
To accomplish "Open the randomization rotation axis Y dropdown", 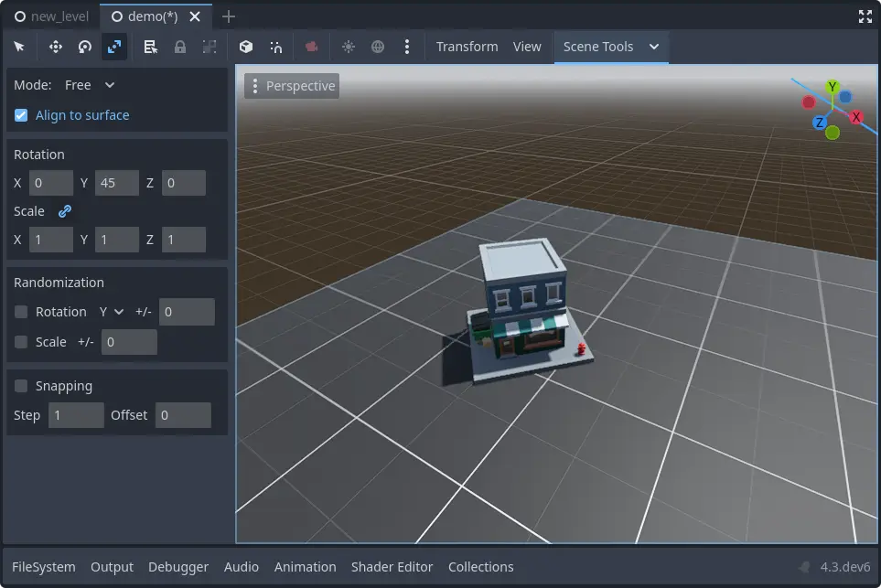I will [x=111, y=312].
